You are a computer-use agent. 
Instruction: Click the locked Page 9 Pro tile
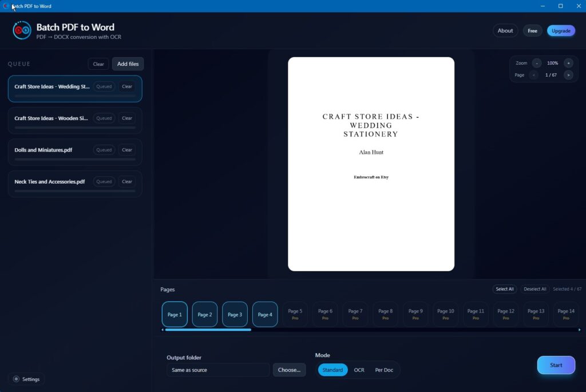tap(415, 314)
